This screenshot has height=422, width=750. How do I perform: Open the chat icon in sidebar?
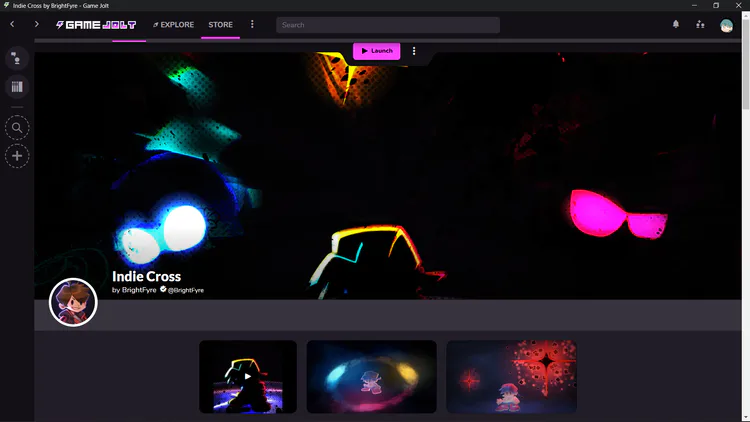(x=17, y=58)
